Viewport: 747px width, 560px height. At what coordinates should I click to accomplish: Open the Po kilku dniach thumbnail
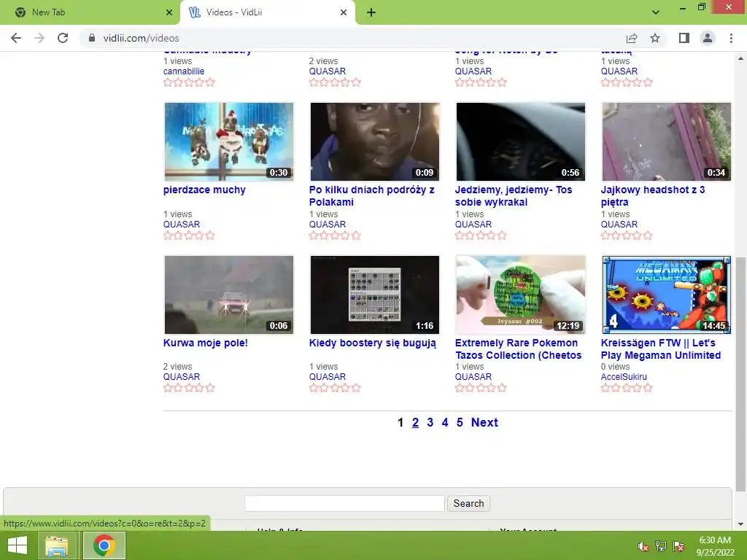(374, 142)
